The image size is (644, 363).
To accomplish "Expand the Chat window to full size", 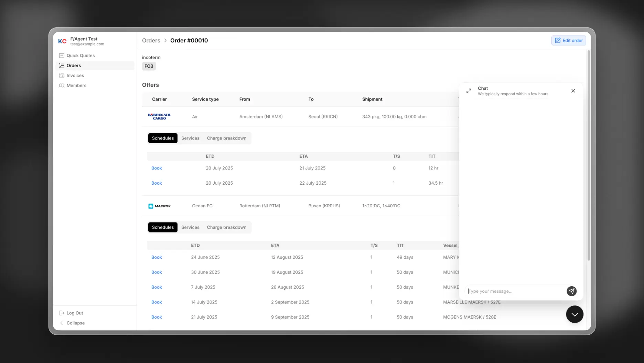I will [468, 91].
